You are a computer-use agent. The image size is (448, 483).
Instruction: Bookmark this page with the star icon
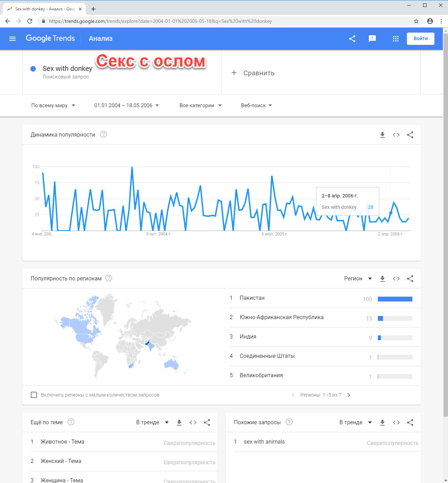click(x=416, y=21)
